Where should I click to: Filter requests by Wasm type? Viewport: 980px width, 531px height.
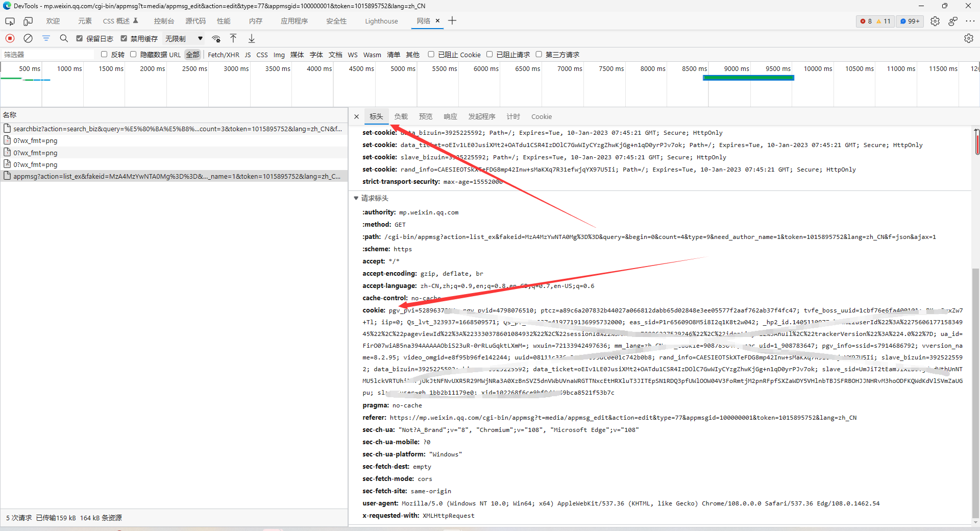pos(372,55)
